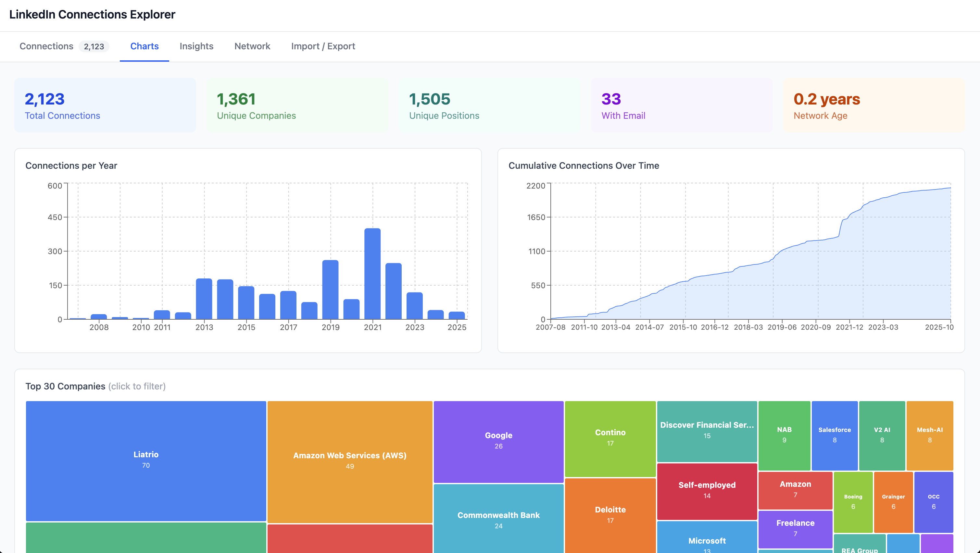
Task: Filter by the Grainger tile
Action: click(x=893, y=502)
